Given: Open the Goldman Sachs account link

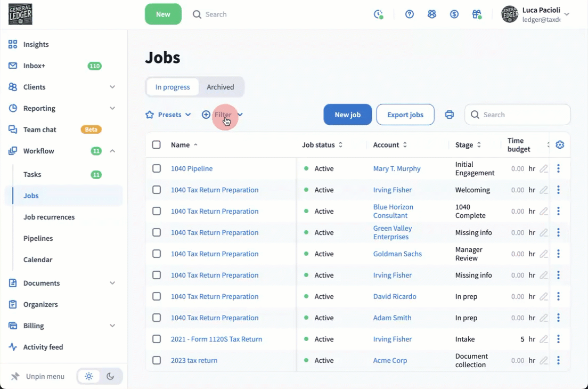Looking at the screenshot, I should point(397,254).
